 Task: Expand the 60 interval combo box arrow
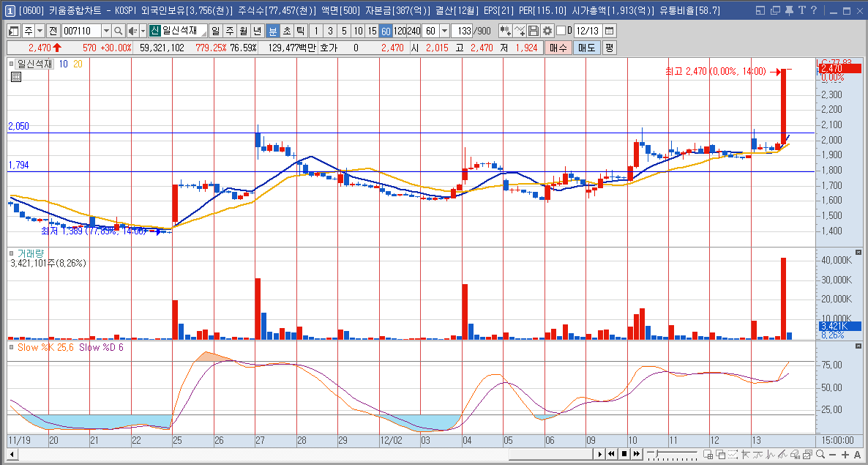tap(444, 31)
